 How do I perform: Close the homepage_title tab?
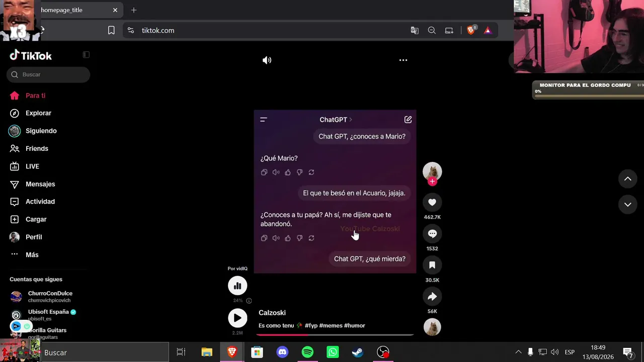tap(115, 10)
